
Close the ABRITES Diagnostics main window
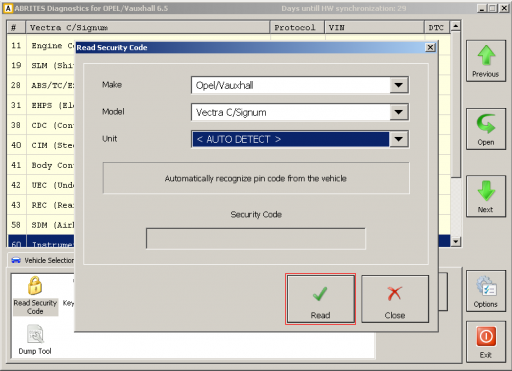[x=504, y=8]
